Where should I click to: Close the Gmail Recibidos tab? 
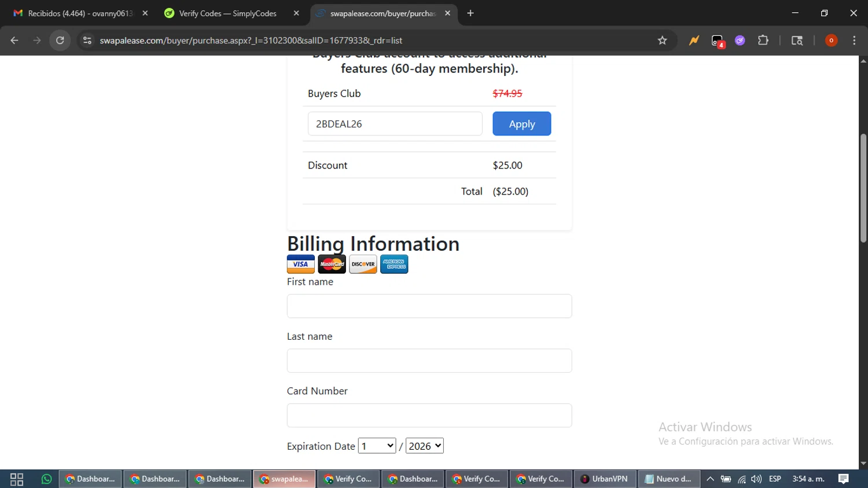[145, 13]
